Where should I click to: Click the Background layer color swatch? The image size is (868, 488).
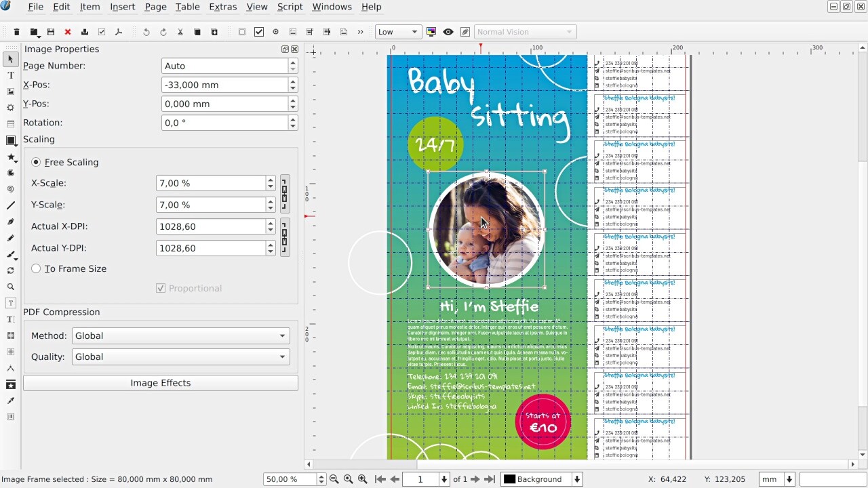(x=509, y=479)
